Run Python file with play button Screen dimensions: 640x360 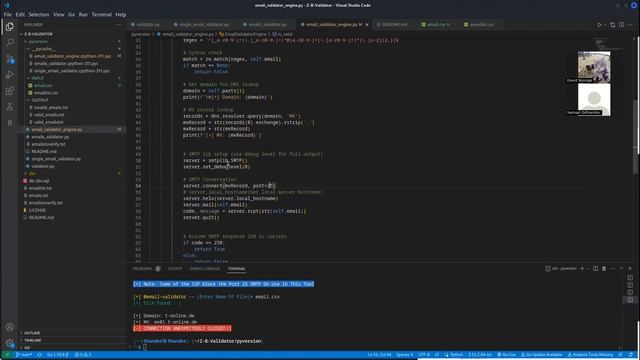[x=599, y=25]
